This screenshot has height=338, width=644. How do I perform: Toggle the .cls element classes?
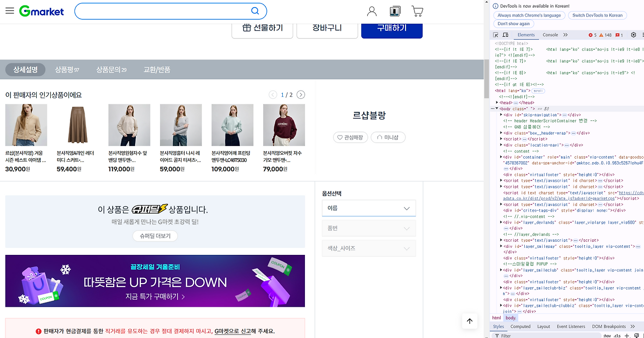point(617,335)
